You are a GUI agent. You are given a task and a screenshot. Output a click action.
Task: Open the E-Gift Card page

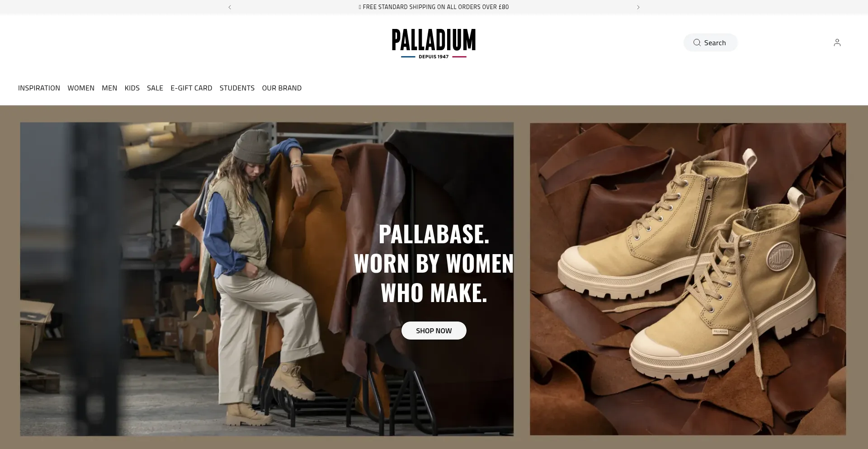(x=191, y=88)
